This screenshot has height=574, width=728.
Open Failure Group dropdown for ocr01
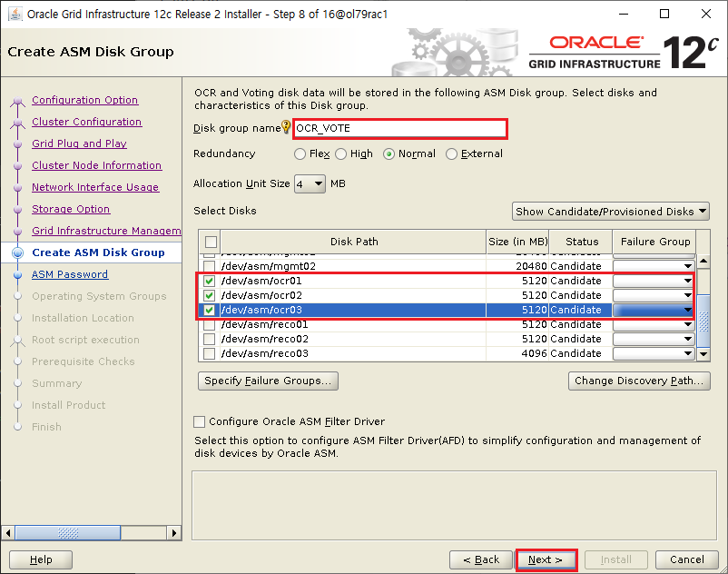(654, 281)
